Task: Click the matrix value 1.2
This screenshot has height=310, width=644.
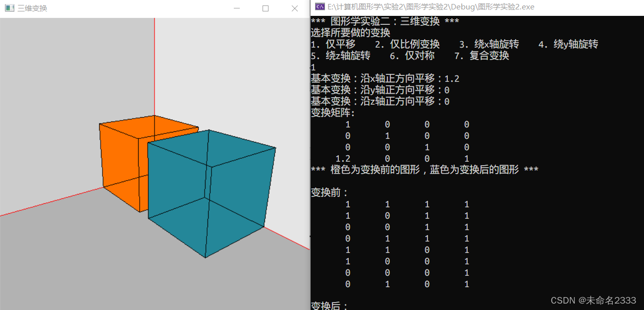Action: 342,158
